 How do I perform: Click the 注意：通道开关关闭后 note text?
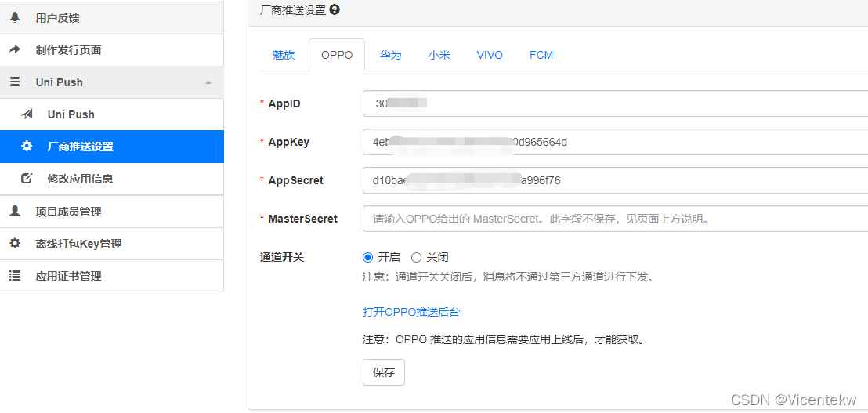[508, 277]
